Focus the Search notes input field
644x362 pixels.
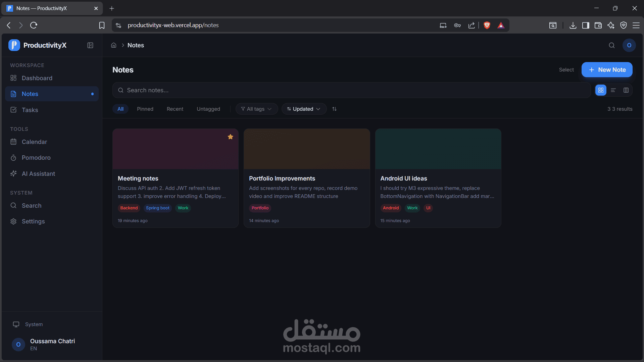point(351,90)
